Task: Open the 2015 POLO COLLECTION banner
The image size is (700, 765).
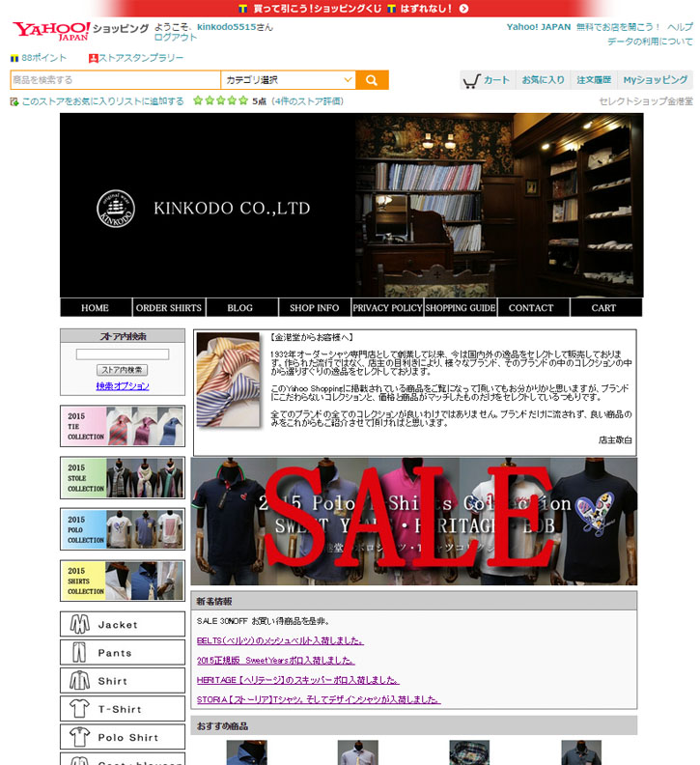Action: tap(123, 529)
